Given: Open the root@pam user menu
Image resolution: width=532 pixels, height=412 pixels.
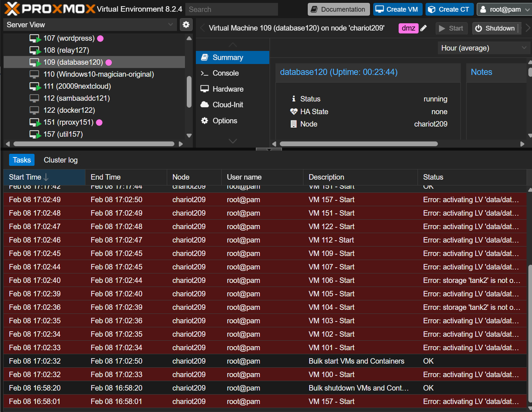Looking at the screenshot, I should click(504, 9).
